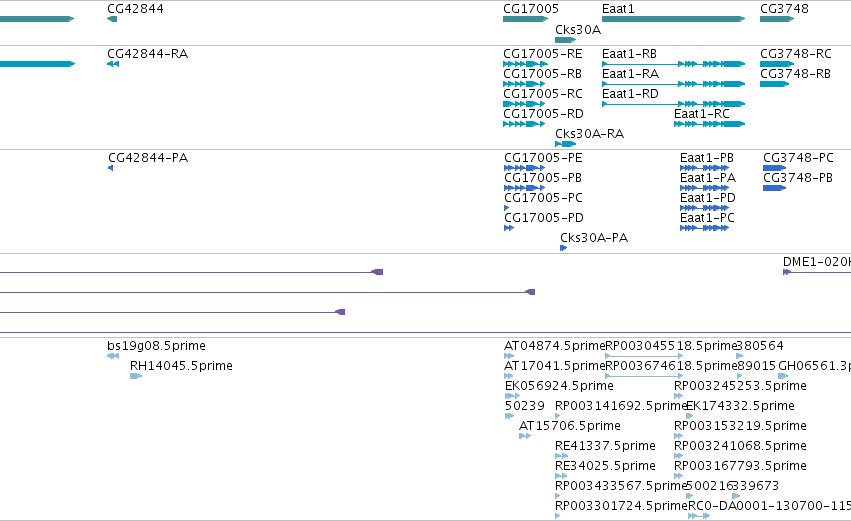Viewport: 851px width, 521px height.
Task: Select the long teal Eaat1 gene arrow
Action: click(x=674, y=19)
